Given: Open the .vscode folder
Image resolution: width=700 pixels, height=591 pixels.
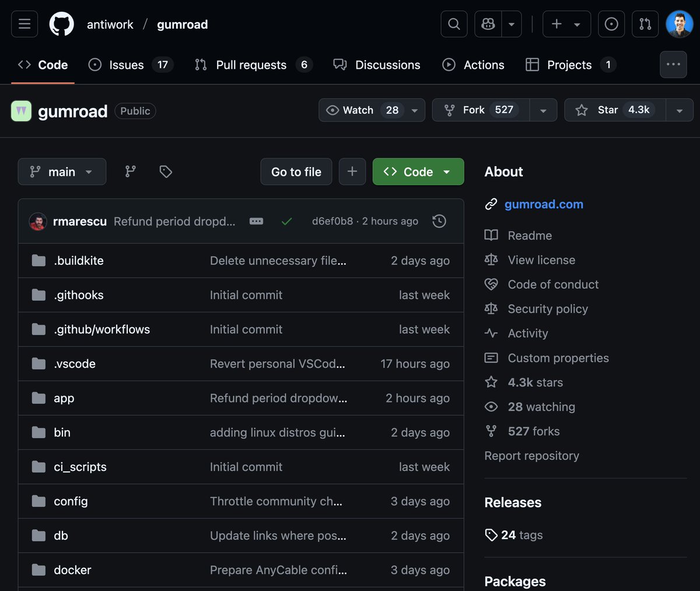Looking at the screenshot, I should [x=75, y=364].
